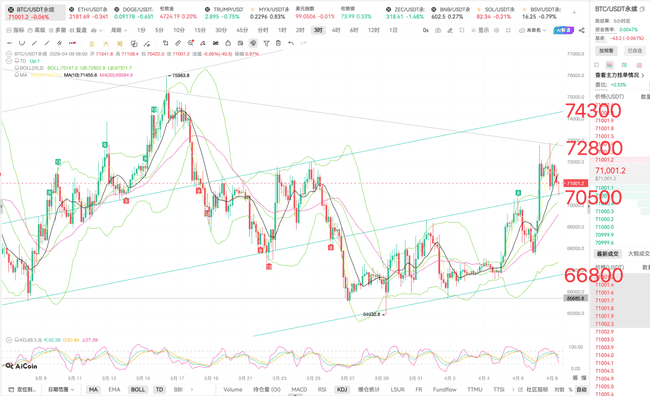Image resolution: width=650 pixels, height=396 pixels.
Task: Click the 筹 chip distribution icon
Action: [x=120, y=44]
